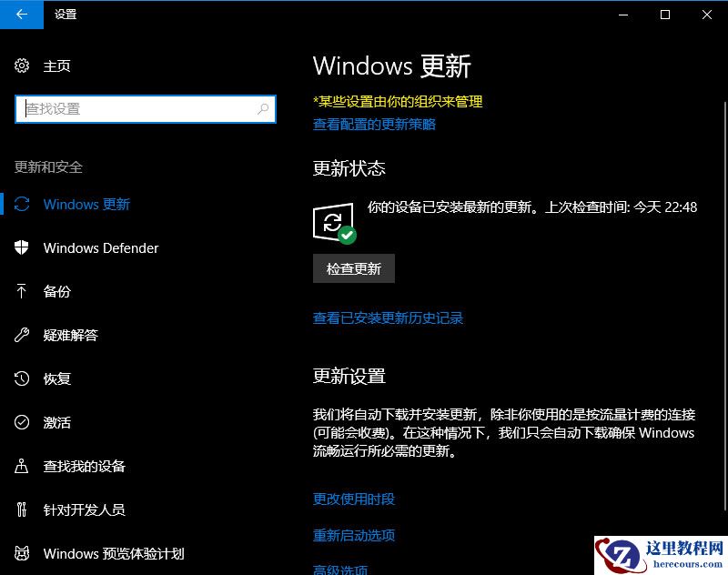Open the 重新启动选项 page
The image size is (728, 575).
click(x=354, y=536)
